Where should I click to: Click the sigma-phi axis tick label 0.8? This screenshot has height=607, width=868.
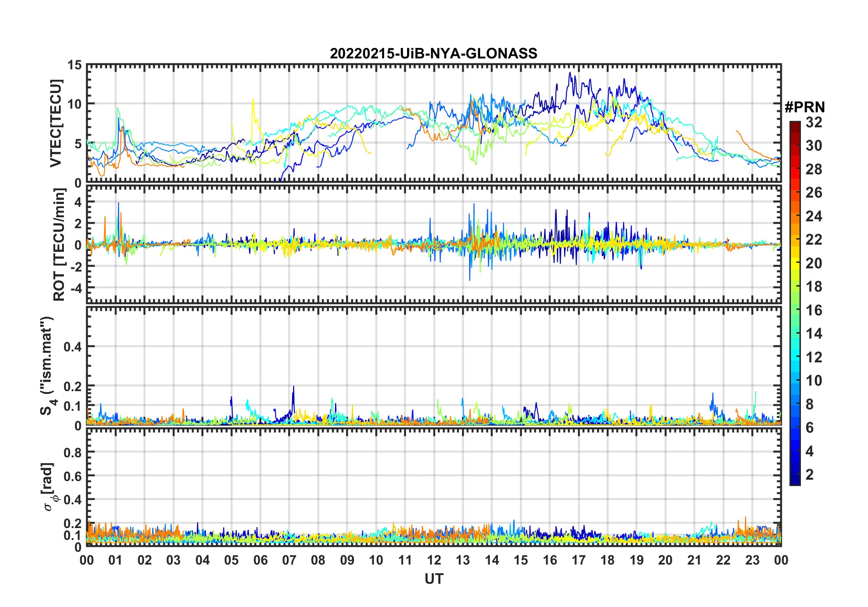(73, 453)
